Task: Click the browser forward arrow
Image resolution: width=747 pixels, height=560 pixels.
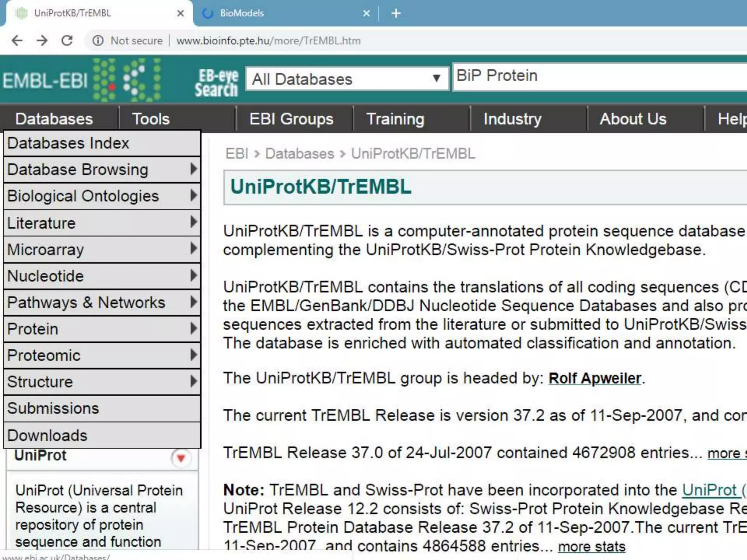Action: click(42, 40)
